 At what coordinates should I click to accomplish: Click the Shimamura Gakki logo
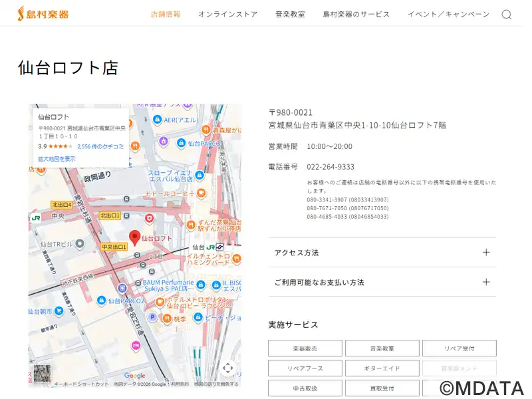pos(43,13)
